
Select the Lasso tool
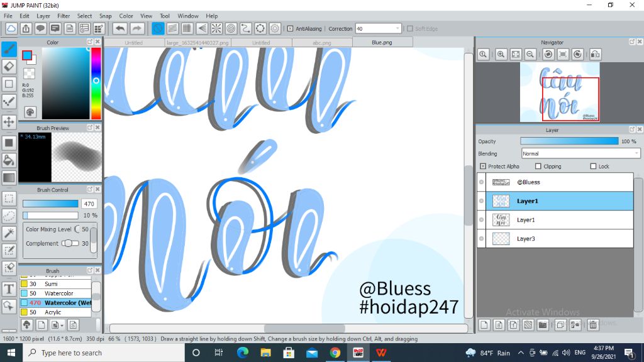9,216
